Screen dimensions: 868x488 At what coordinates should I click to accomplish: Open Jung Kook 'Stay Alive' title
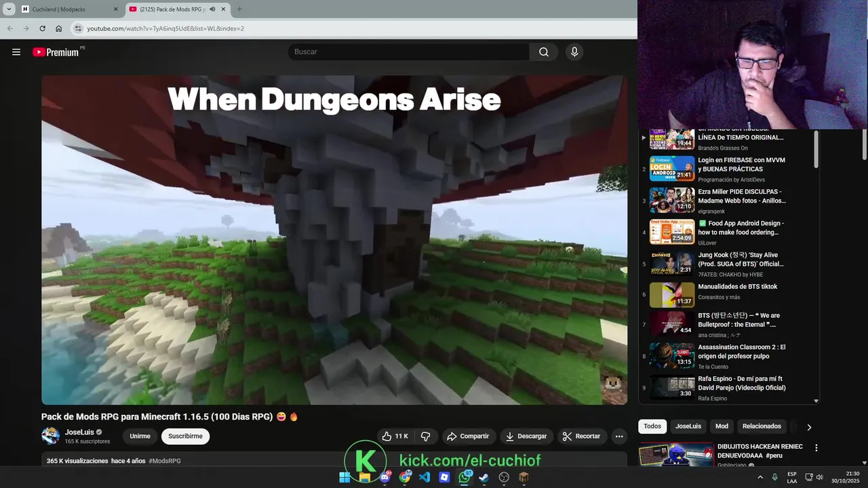tap(741, 260)
